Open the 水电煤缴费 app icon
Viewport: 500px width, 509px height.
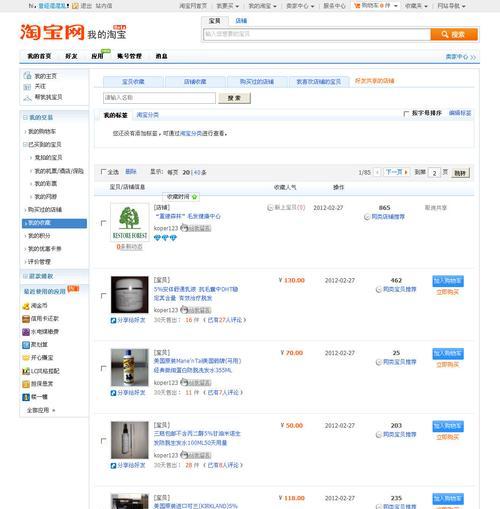[x=26, y=332]
